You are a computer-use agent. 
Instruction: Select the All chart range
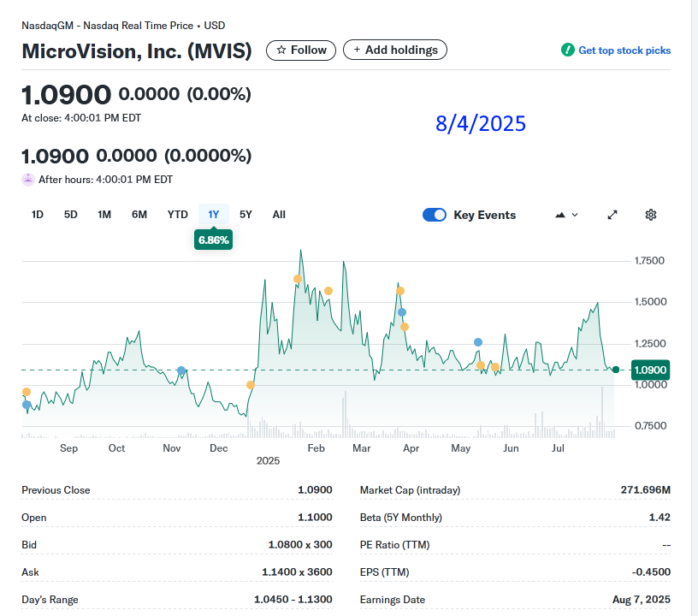(x=279, y=215)
